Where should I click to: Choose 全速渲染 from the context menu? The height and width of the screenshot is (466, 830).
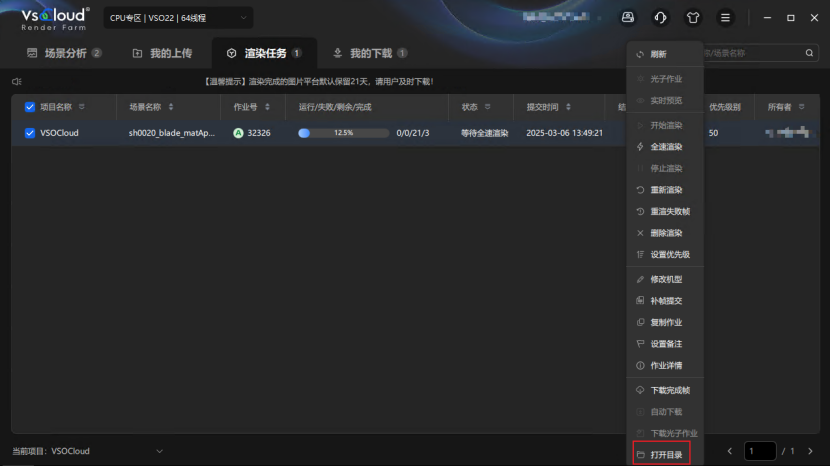point(666,147)
